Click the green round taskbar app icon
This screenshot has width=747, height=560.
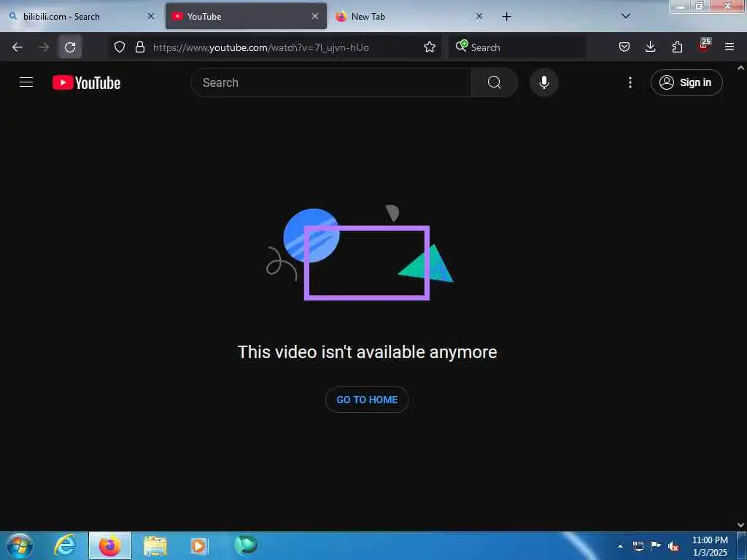(246, 545)
